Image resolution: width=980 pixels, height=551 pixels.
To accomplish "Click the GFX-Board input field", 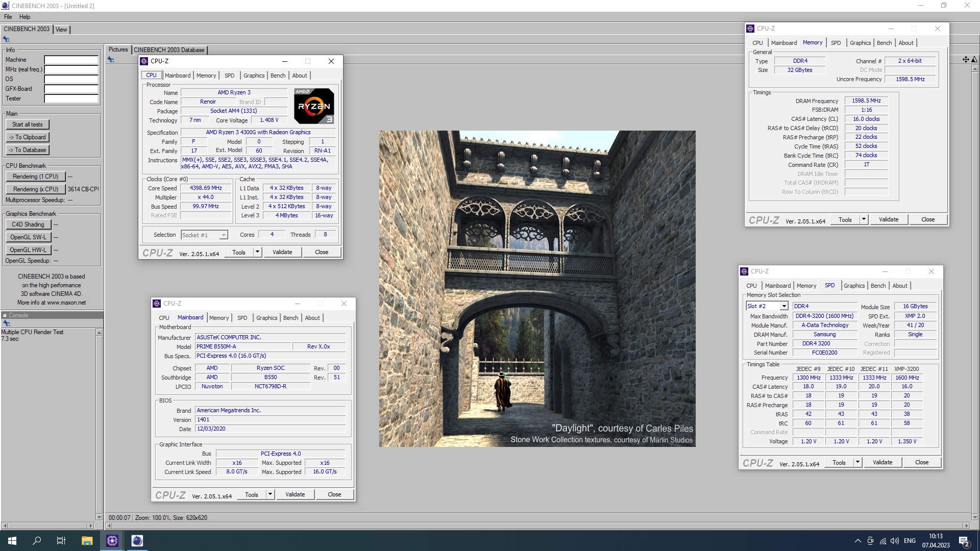I will [x=71, y=89].
